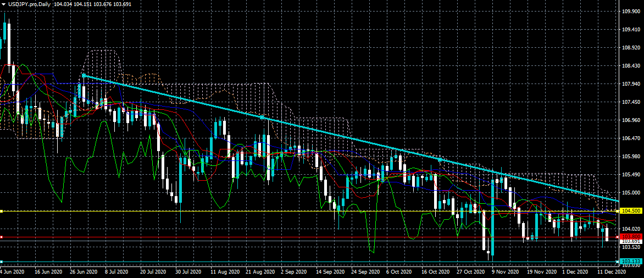
Task: Select the trendline anchor near 16 Oct 2020
Action: (x=440, y=159)
